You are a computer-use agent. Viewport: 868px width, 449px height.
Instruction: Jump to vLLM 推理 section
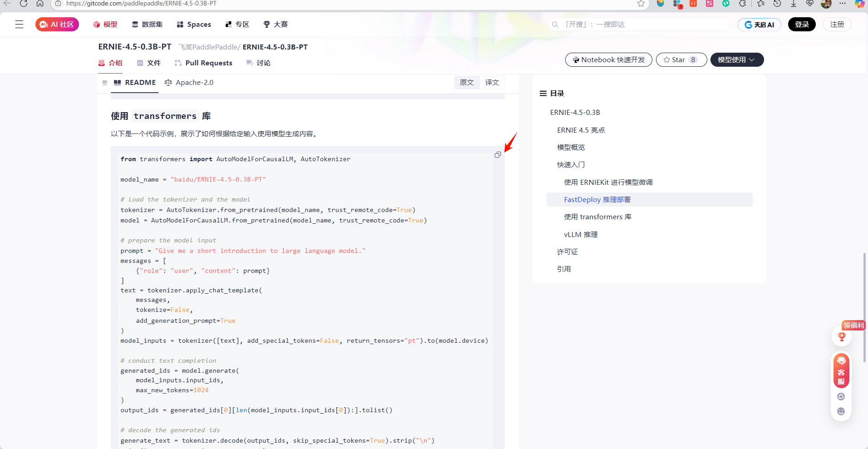click(581, 235)
